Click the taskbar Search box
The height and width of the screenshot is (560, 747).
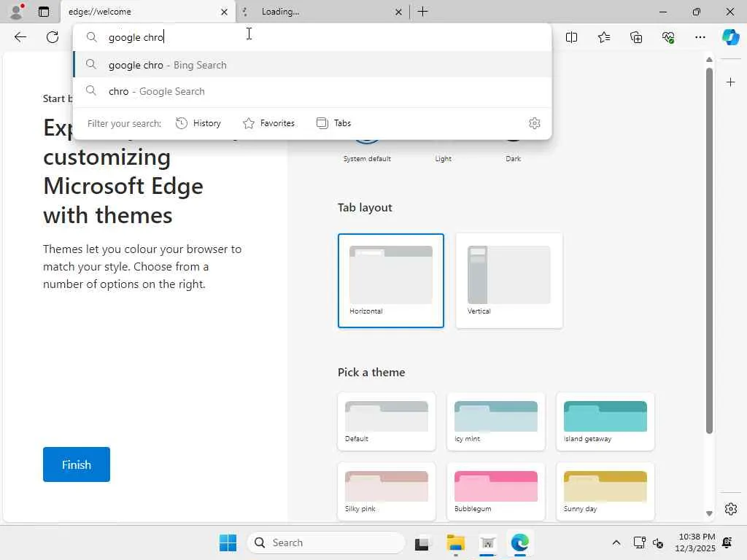[x=326, y=542]
